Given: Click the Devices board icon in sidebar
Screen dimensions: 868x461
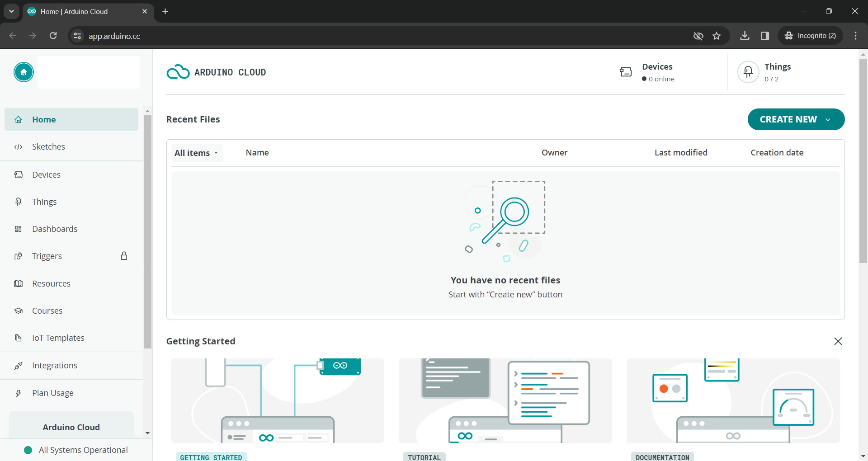Looking at the screenshot, I should [x=19, y=174].
